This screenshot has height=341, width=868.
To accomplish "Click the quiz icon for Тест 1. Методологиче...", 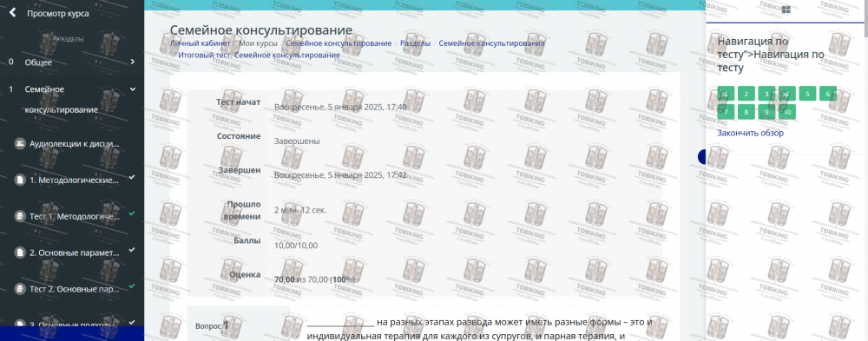I will point(20,216).
